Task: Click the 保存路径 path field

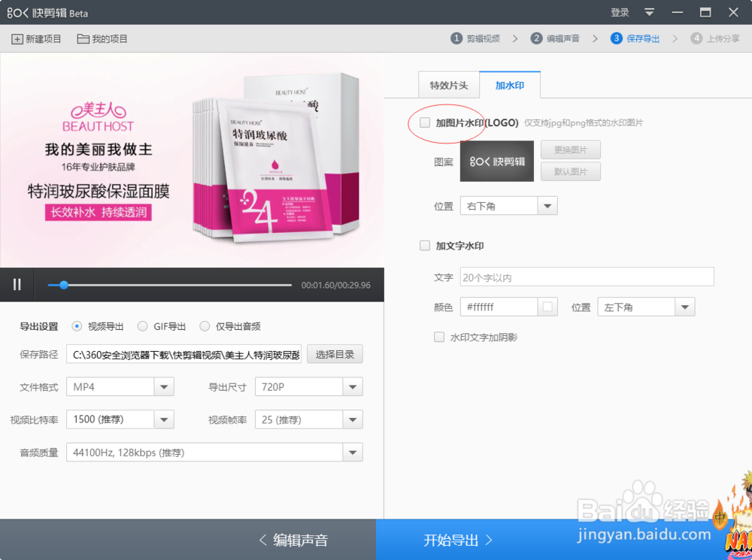Action: point(184,354)
